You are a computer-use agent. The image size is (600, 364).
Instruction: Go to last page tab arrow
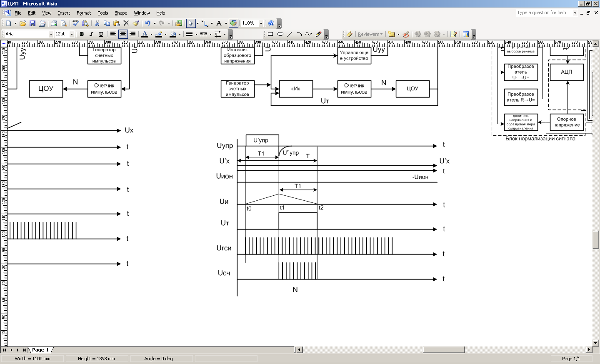point(25,350)
